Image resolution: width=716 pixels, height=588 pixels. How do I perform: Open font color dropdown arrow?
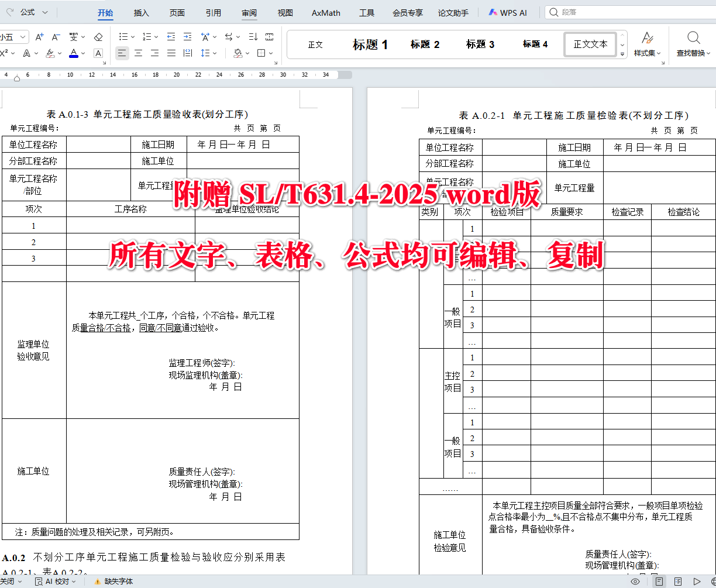point(83,53)
